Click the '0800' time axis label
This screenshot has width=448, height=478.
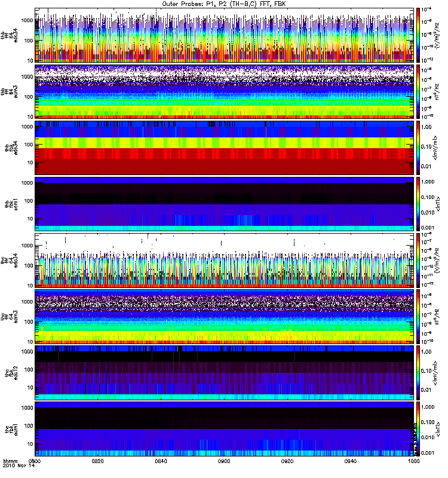[x=35, y=461]
